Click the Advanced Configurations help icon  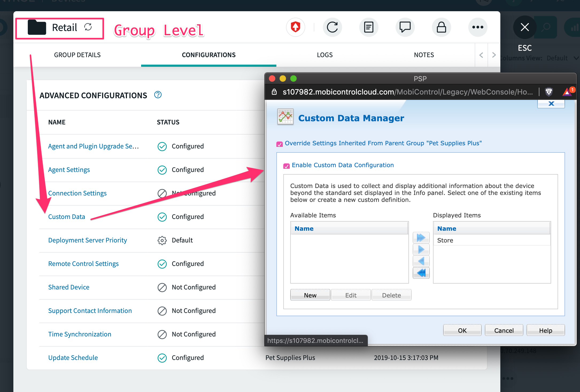(x=158, y=95)
